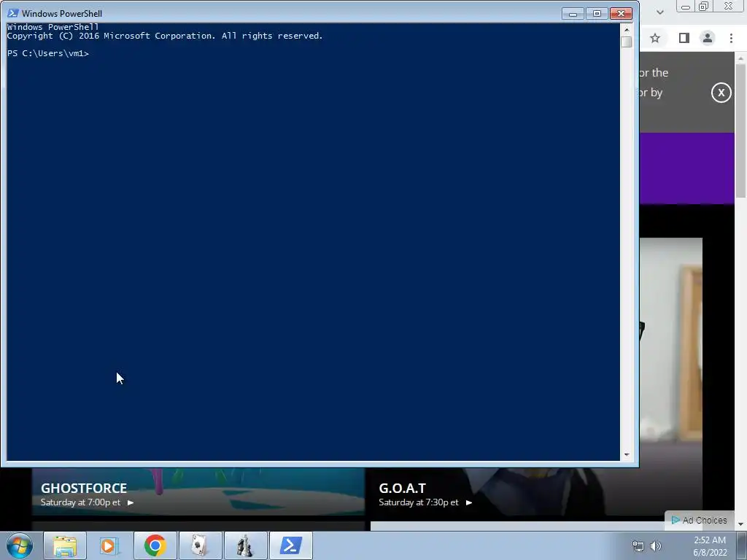Click the PowerShell title bar icon
747x560 pixels.
coord(13,13)
